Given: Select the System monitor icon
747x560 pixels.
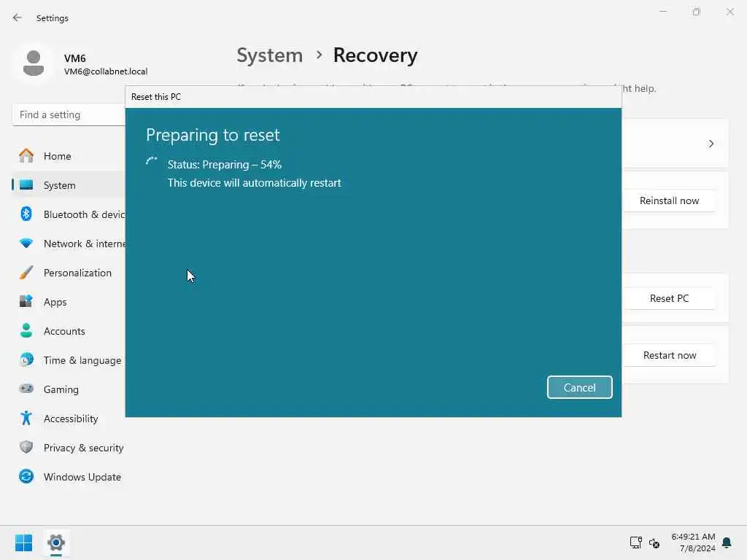Looking at the screenshot, I should tap(26, 184).
